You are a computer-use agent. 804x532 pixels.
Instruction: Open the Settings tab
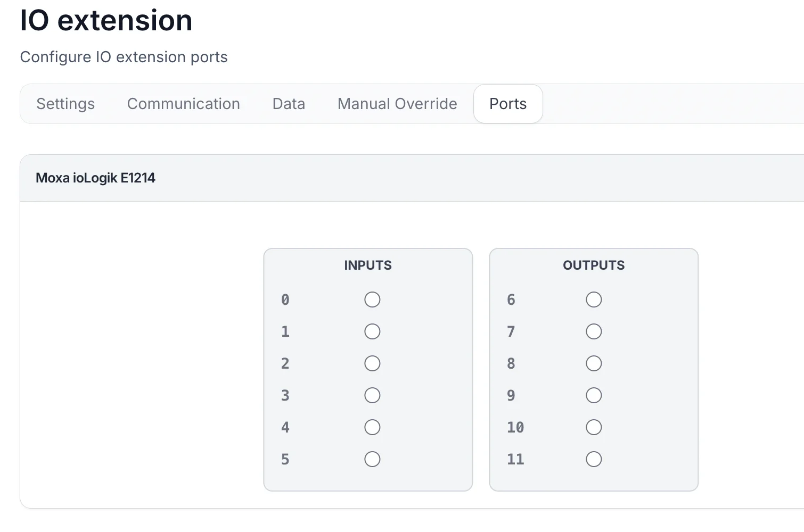(x=65, y=104)
